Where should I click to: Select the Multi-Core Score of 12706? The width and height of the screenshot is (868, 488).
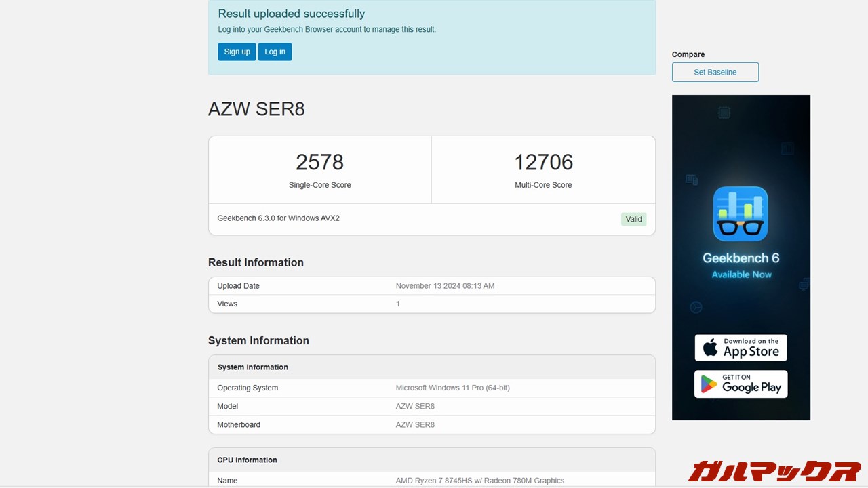[543, 162]
